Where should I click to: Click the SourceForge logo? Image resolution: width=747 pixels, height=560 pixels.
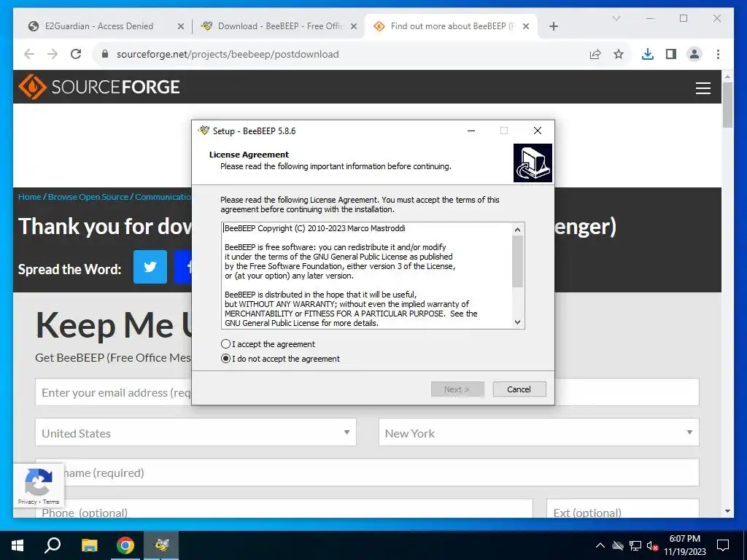(x=99, y=87)
